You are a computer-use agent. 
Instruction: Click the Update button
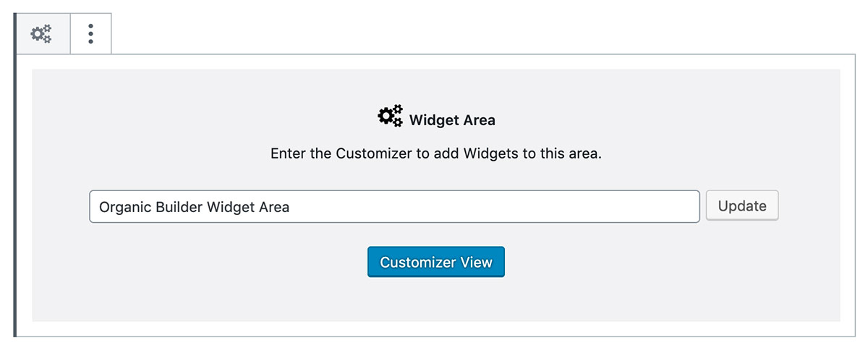point(742,206)
